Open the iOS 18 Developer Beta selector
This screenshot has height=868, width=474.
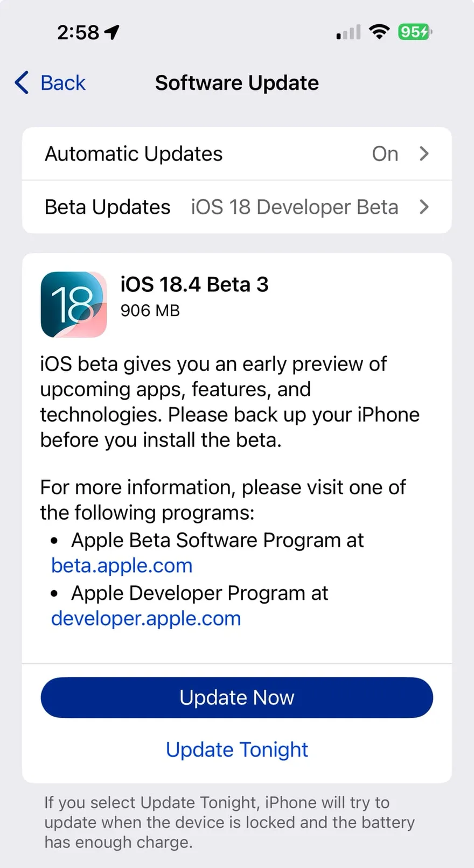(x=295, y=207)
